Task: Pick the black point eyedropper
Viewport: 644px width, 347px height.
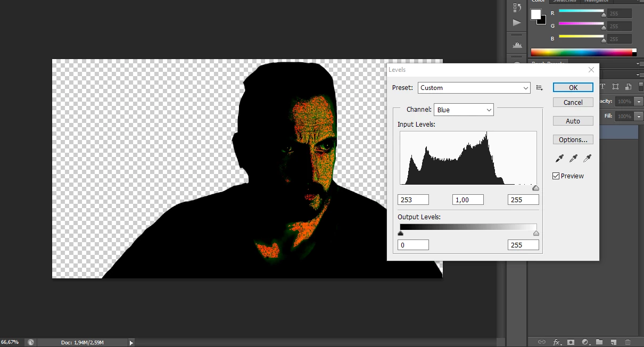Action: point(559,158)
